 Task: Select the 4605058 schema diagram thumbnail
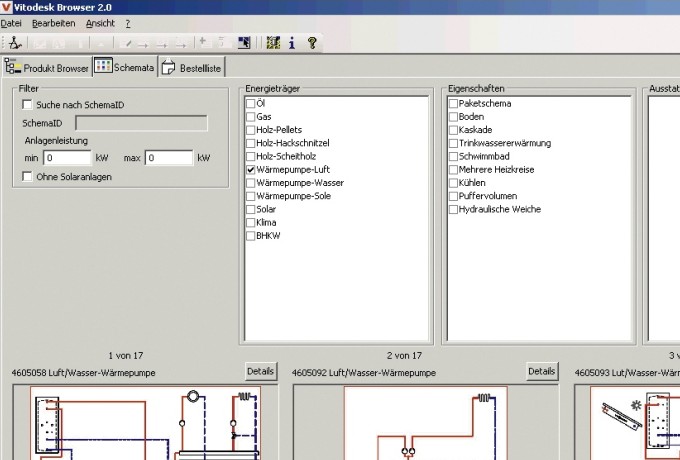[146, 423]
